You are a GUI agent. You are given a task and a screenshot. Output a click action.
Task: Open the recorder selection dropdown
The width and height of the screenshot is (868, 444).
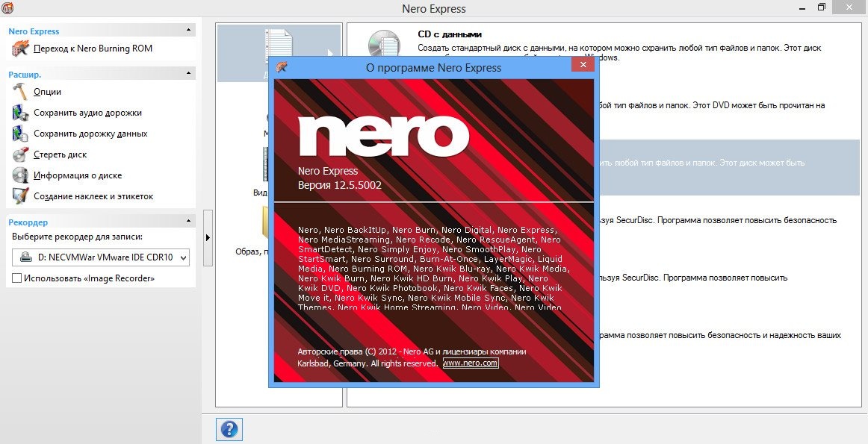pyautogui.click(x=183, y=258)
